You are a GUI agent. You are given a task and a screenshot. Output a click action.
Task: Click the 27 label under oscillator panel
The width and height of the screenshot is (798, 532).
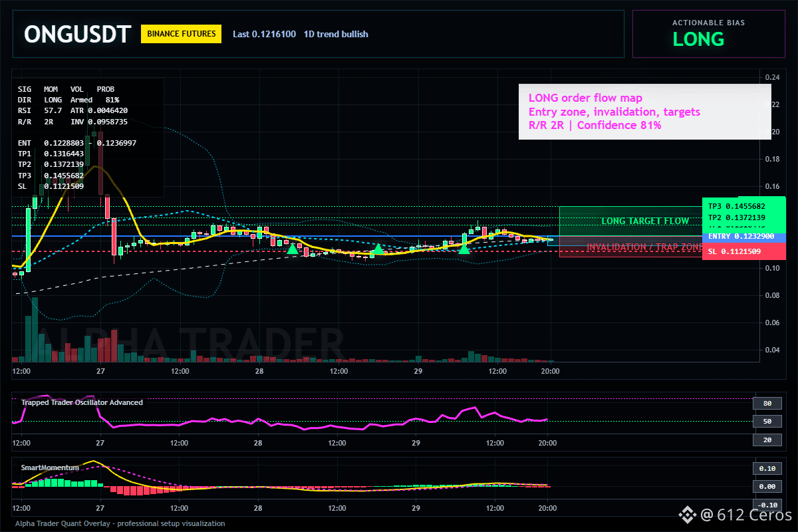click(x=100, y=443)
